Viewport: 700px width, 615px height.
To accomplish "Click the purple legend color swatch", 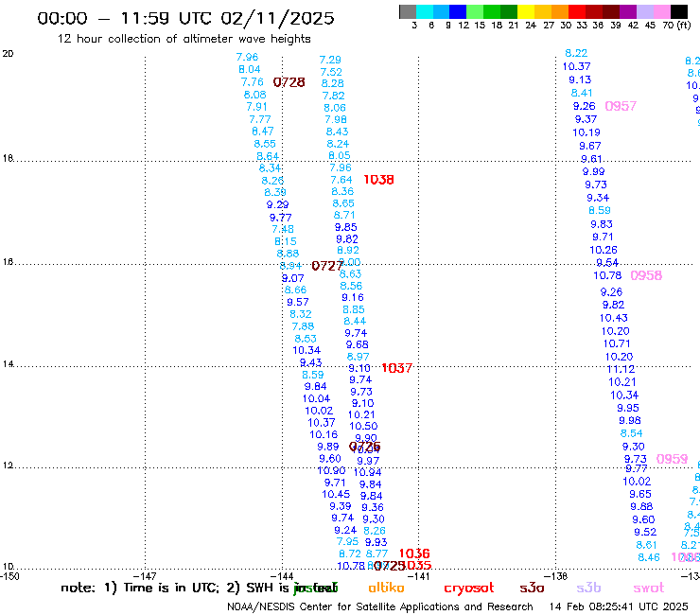I will coord(627,11).
